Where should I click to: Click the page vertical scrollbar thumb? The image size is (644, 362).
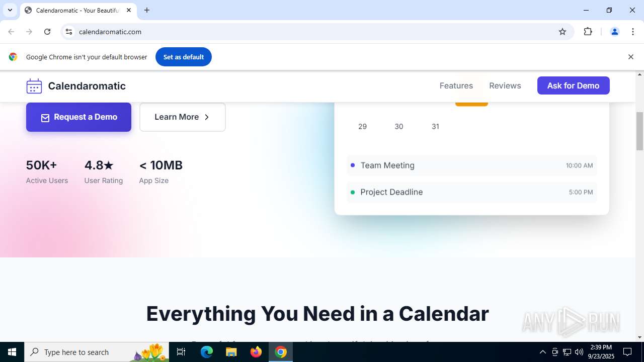click(x=639, y=131)
